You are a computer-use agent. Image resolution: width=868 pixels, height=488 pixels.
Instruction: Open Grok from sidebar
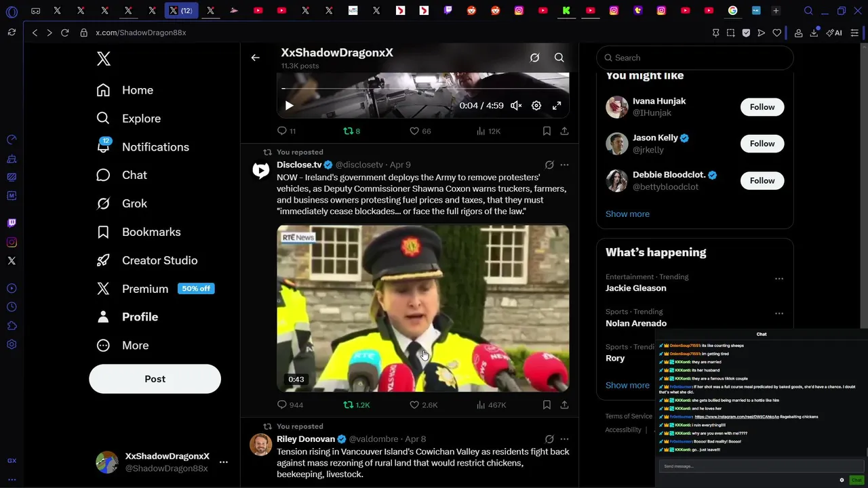click(x=121, y=203)
